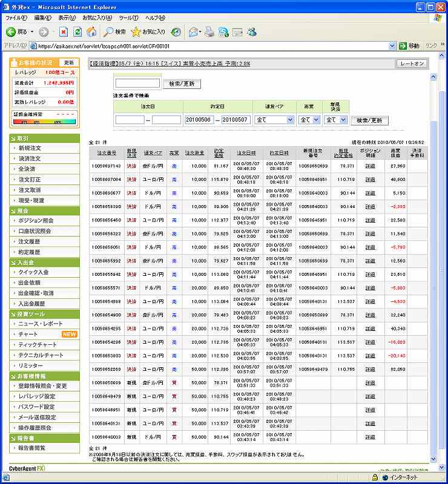
Task: Open the 通貨ペア dropdown in search conditions
Action: pyautogui.click(x=274, y=120)
